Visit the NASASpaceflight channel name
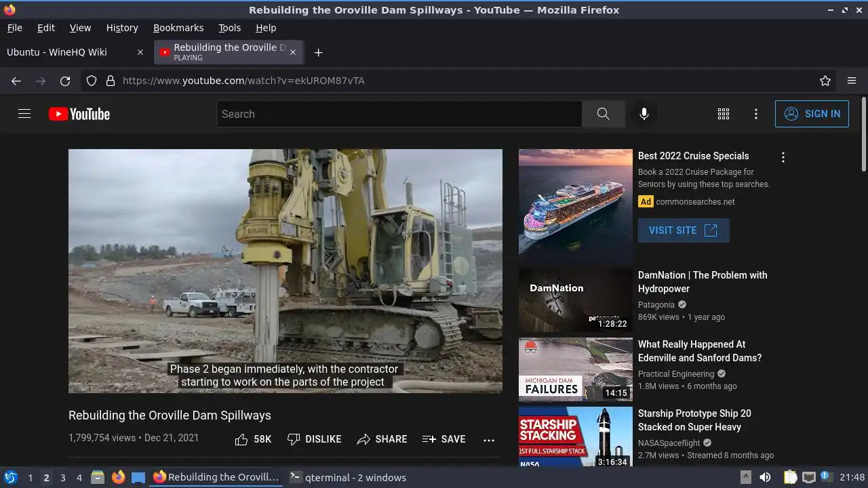 (669, 443)
